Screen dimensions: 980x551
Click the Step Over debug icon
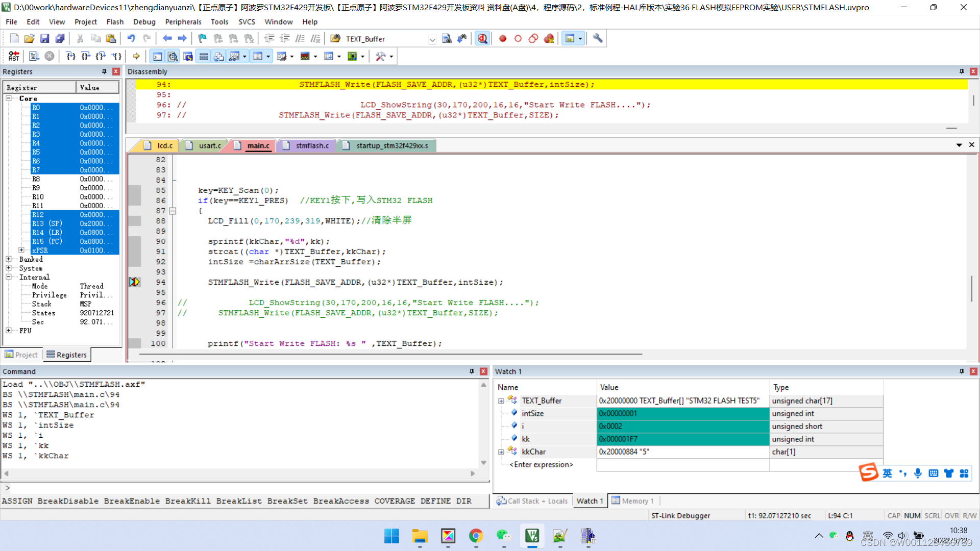85,56
